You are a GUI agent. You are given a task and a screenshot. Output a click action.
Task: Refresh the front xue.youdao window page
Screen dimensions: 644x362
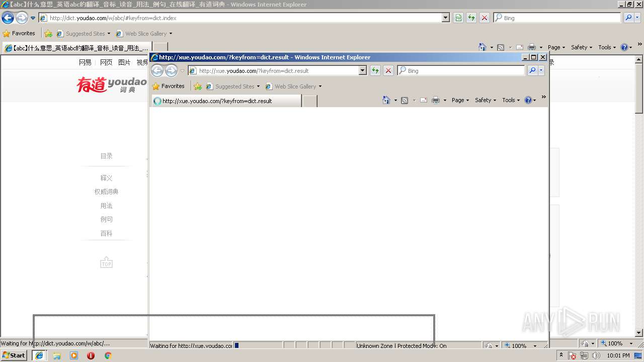coord(375,71)
